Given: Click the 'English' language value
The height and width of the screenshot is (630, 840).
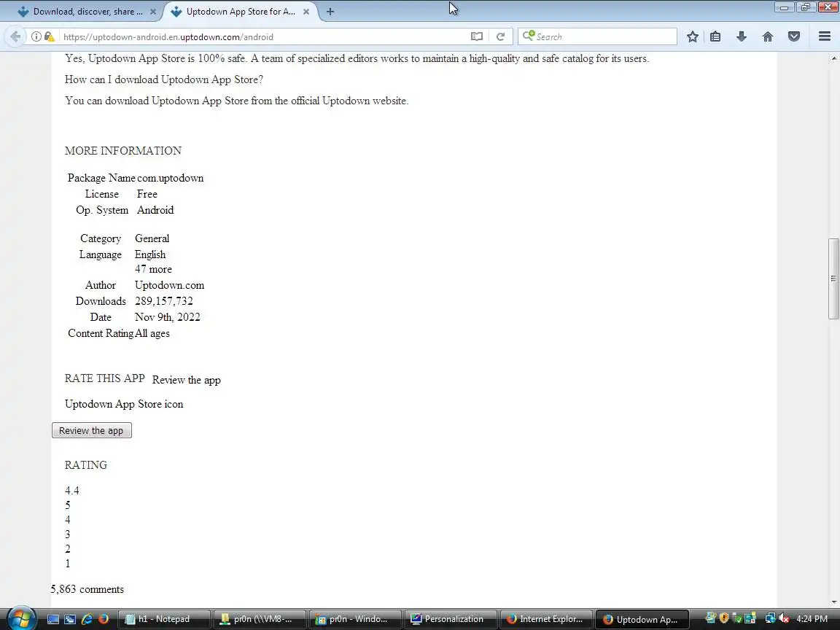Looking at the screenshot, I should [x=150, y=254].
